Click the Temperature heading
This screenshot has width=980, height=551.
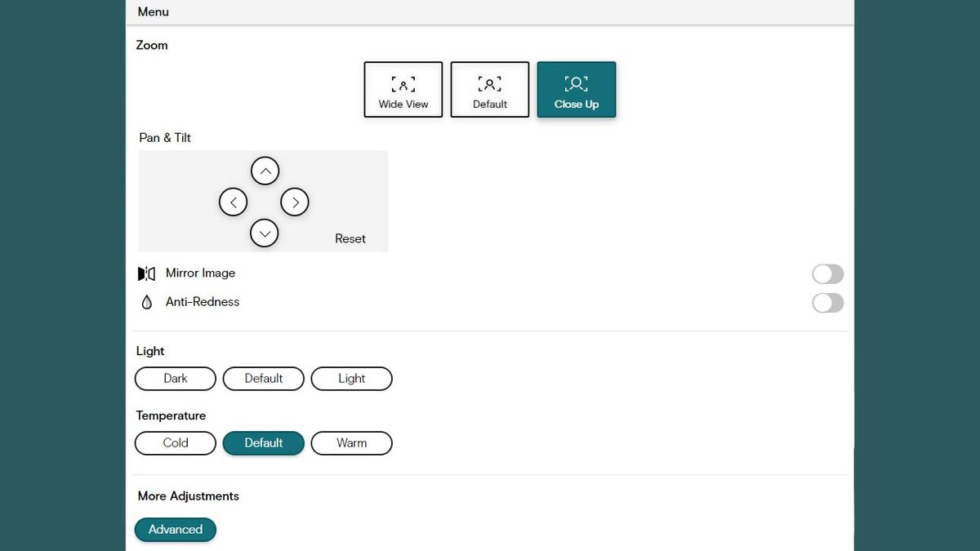point(171,415)
